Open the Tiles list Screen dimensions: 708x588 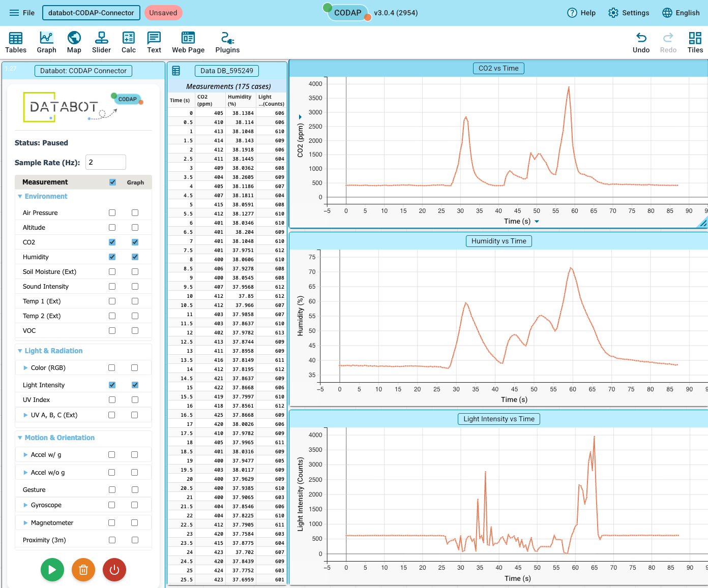pos(695,43)
